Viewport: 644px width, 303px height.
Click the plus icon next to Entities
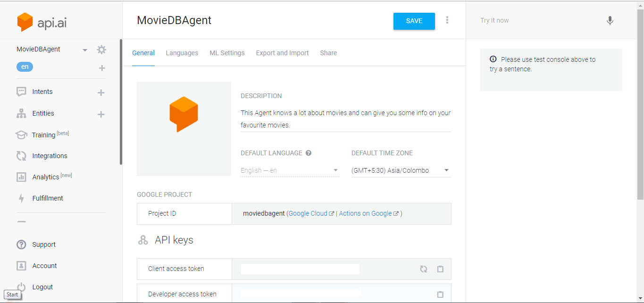(x=101, y=114)
